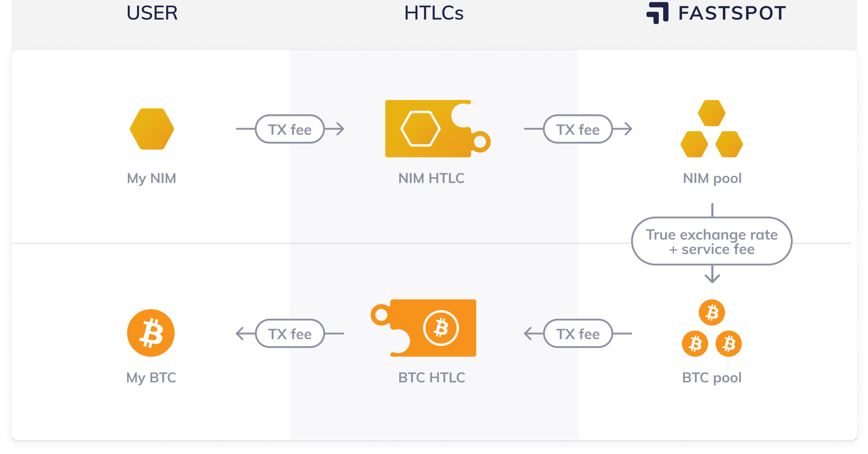Screen dimensions: 868x454
Task: Click the True exchange rate + service fee pill
Action: (712, 241)
